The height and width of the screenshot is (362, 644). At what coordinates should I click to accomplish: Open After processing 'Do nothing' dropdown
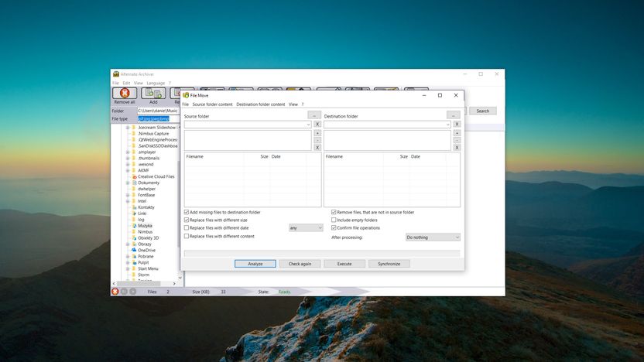tap(433, 237)
